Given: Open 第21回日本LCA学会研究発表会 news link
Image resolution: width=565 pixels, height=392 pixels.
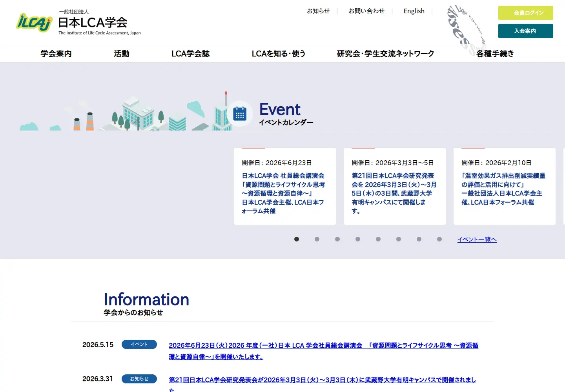Looking at the screenshot, I should click(x=323, y=385).
